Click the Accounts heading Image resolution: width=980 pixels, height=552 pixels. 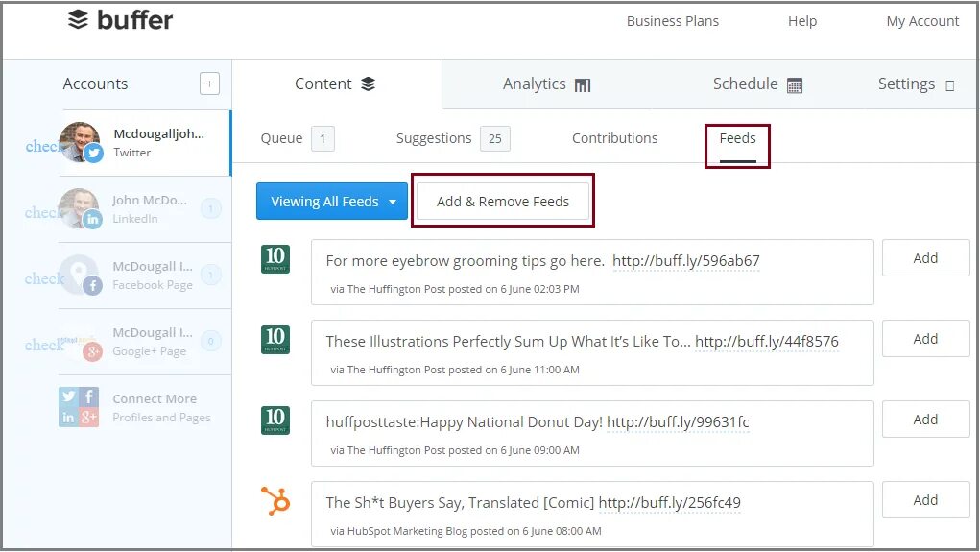point(95,84)
